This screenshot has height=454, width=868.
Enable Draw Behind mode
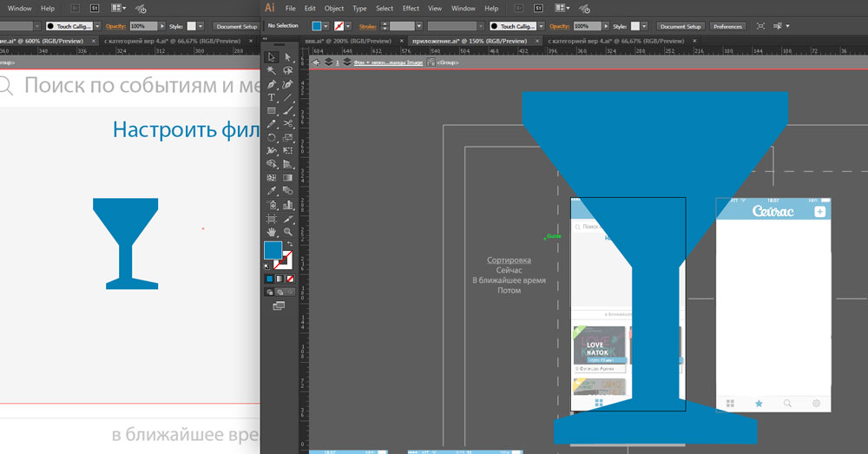279,293
